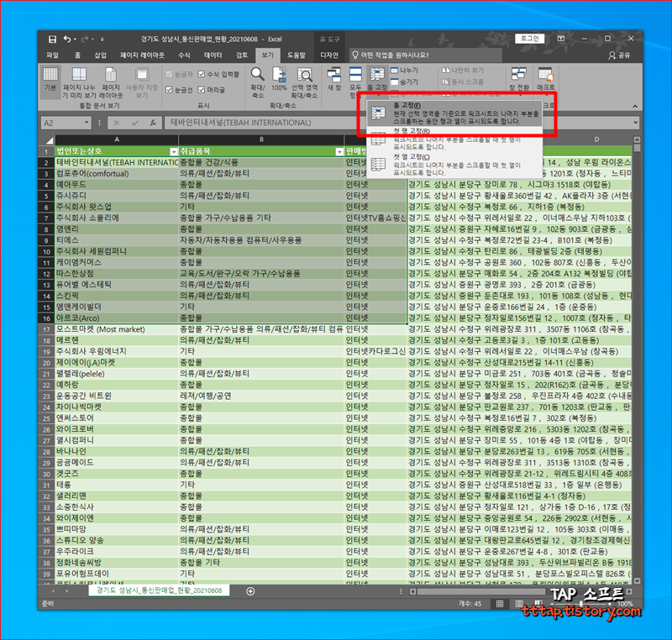Expand the Name Box dropdown arrow

tap(87, 123)
